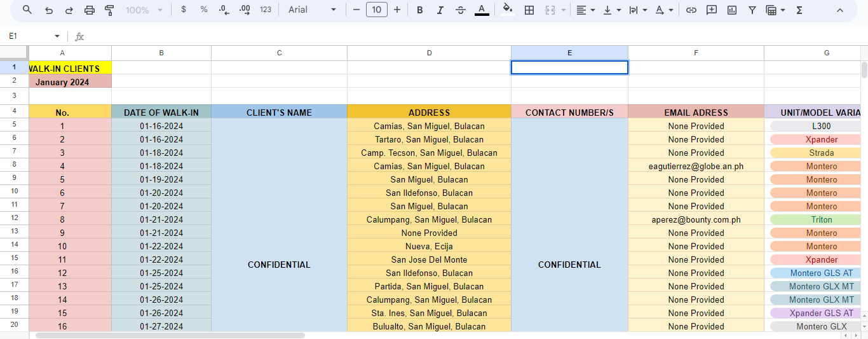Click the CONTACT NUMBER/S header cell
This screenshot has height=339, width=868.
coord(569,112)
